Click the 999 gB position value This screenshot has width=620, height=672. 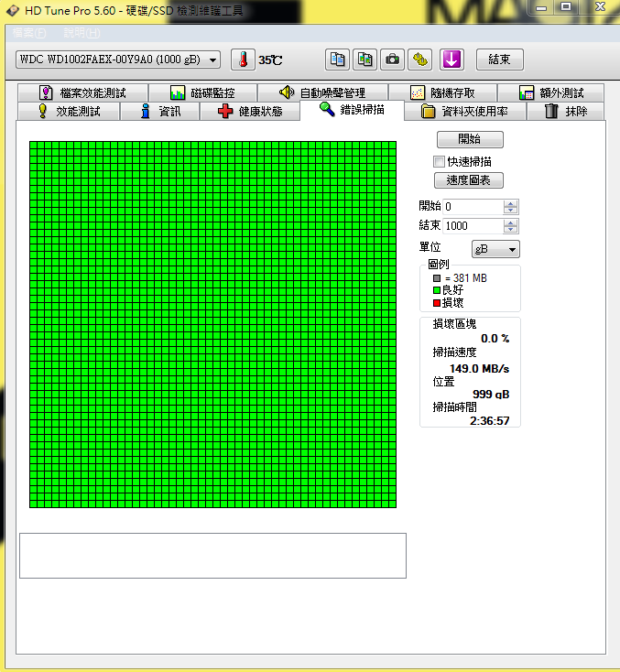[491, 395]
